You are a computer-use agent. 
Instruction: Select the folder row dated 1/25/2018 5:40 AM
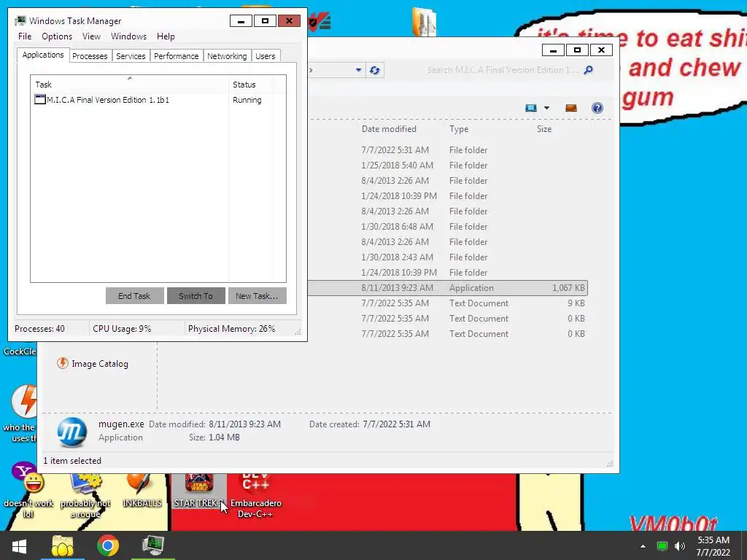pyautogui.click(x=447, y=166)
